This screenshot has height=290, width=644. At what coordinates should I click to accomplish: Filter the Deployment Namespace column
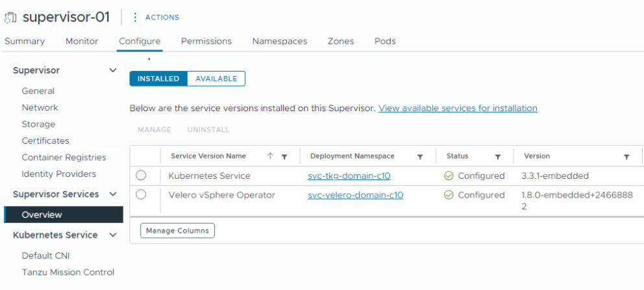tap(420, 157)
